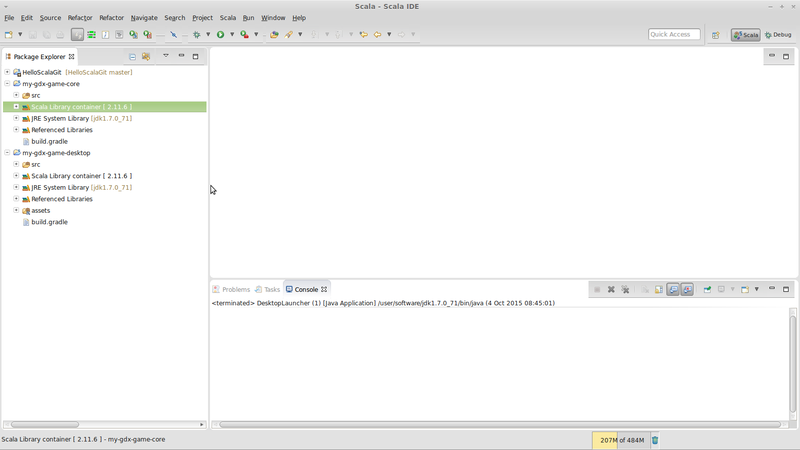Expand src under my-gdx-game-core
The height and width of the screenshot is (450, 800).
[x=16, y=95]
